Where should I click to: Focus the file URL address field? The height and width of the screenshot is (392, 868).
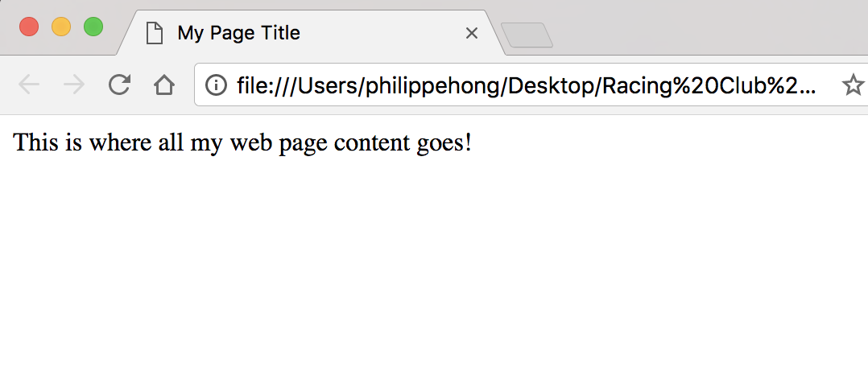tap(523, 85)
